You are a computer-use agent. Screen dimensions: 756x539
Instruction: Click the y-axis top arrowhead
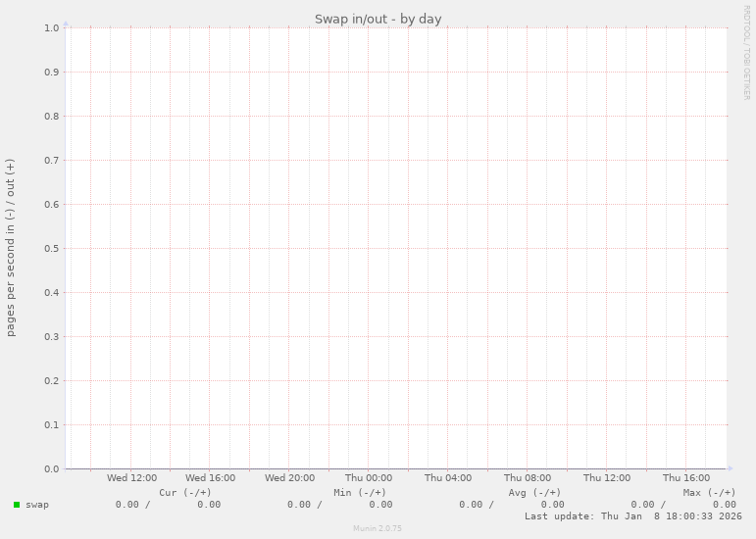66,23
